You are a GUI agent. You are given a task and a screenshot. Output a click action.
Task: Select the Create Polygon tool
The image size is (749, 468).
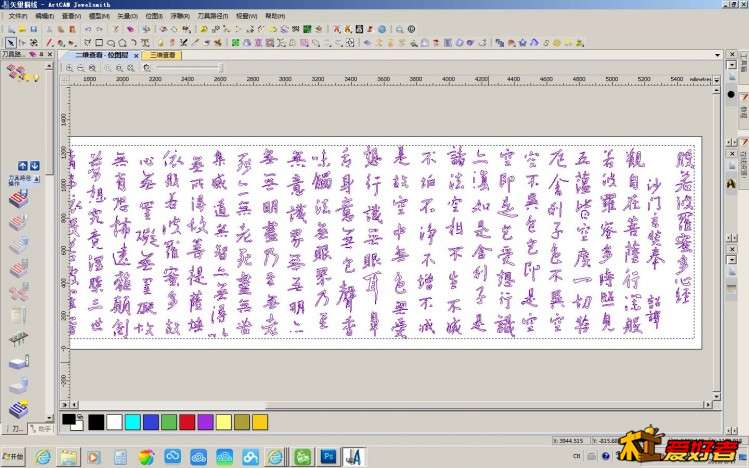[x=122, y=43]
